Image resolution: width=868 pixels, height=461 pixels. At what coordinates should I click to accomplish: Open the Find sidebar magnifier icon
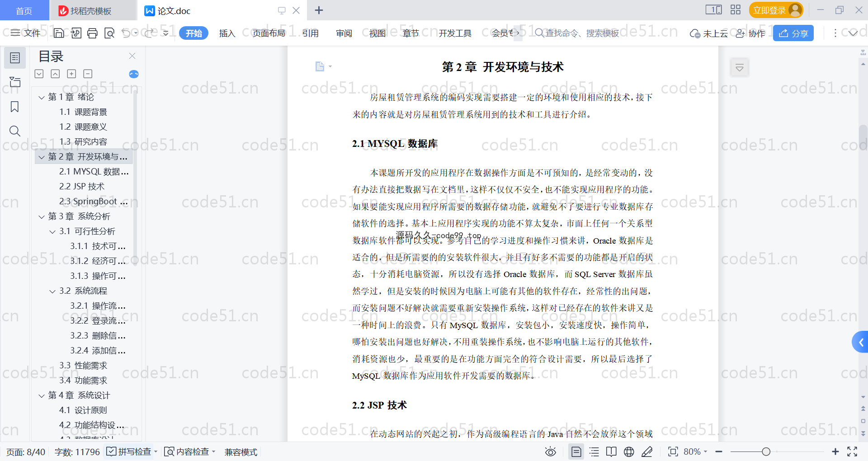click(15, 131)
